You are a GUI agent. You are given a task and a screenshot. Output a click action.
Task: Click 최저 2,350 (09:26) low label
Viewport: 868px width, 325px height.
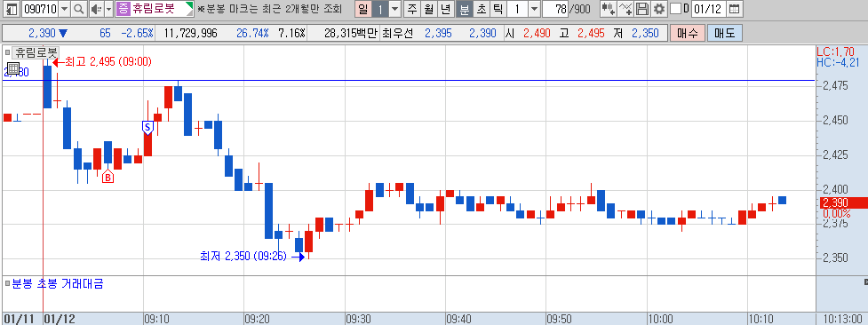243,257
